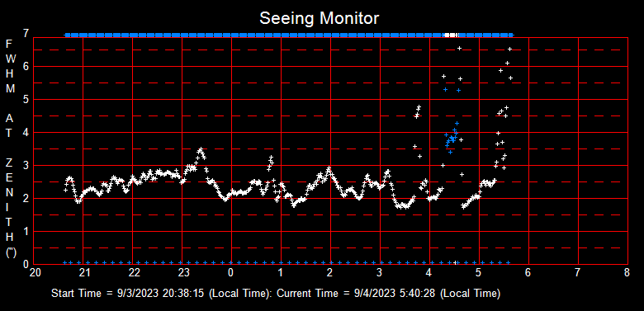Click the x-axis hour label 5
The image size is (644, 311).
coord(479,273)
